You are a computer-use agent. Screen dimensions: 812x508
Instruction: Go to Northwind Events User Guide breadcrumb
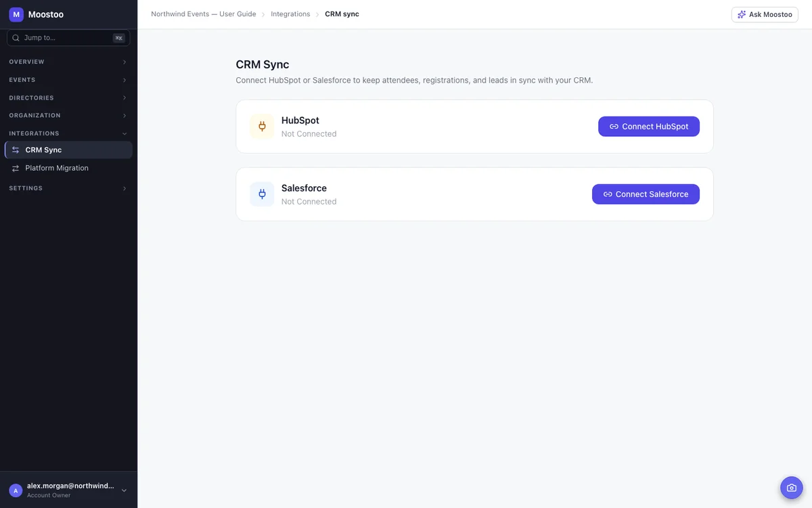click(204, 14)
